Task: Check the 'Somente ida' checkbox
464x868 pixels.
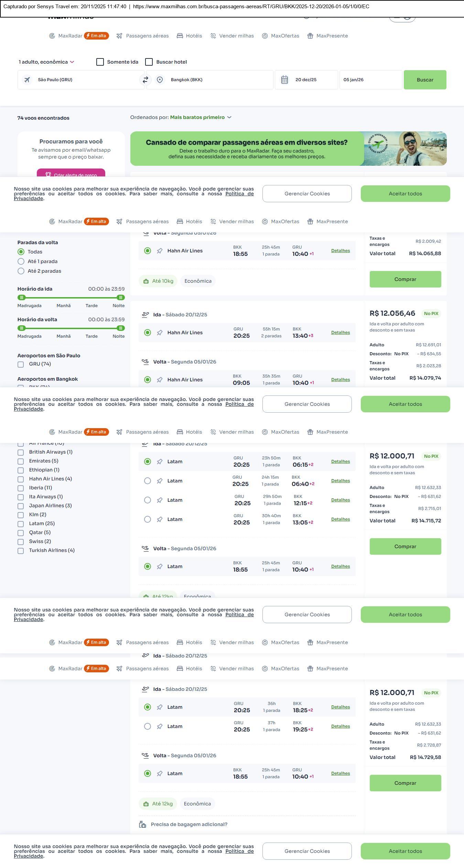Action: (x=100, y=62)
